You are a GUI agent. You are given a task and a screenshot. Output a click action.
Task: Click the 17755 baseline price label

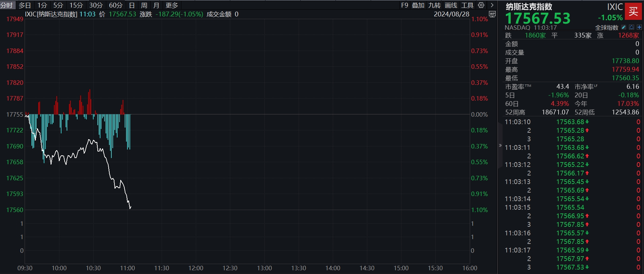[x=15, y=114]
